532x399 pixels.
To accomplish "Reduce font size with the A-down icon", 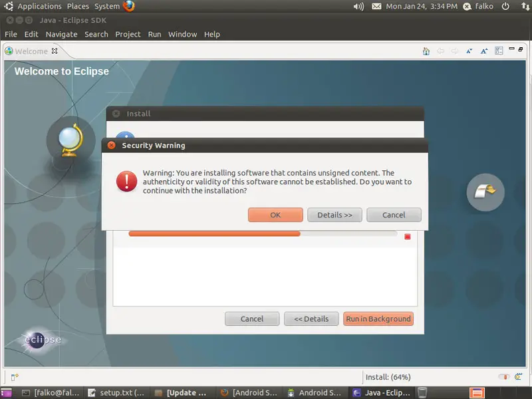I will pyautogui.click(x=469, y=51).
